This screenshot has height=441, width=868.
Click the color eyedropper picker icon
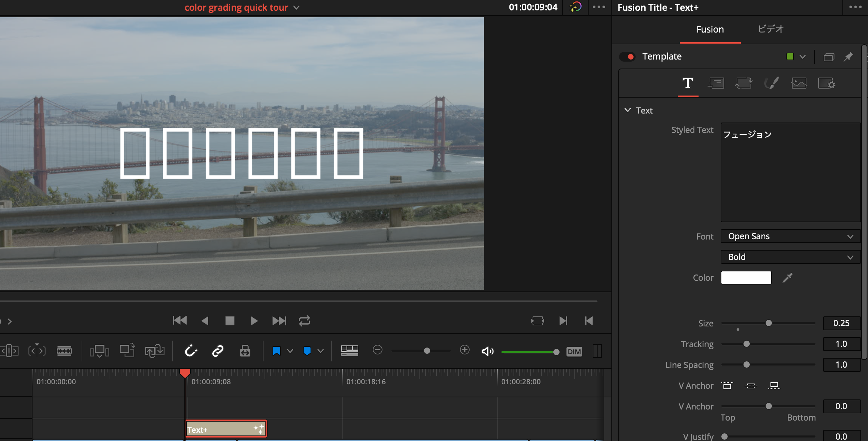click(x=787, y=278)
